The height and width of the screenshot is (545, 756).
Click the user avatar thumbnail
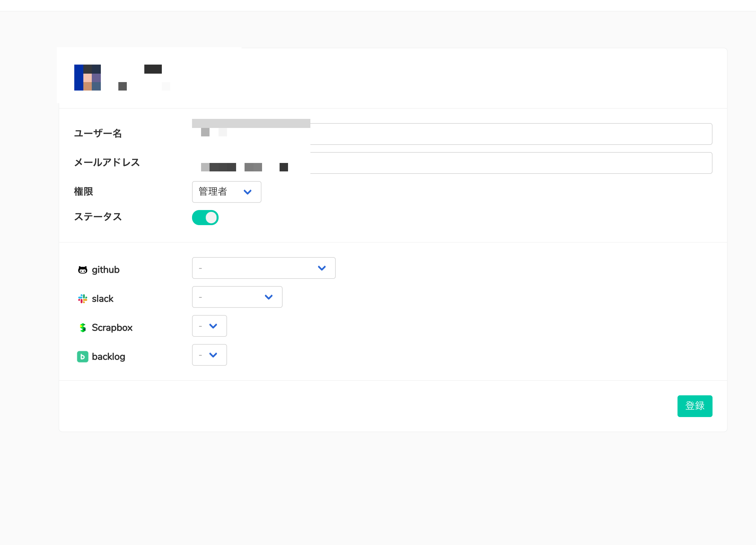coord(87,77)
